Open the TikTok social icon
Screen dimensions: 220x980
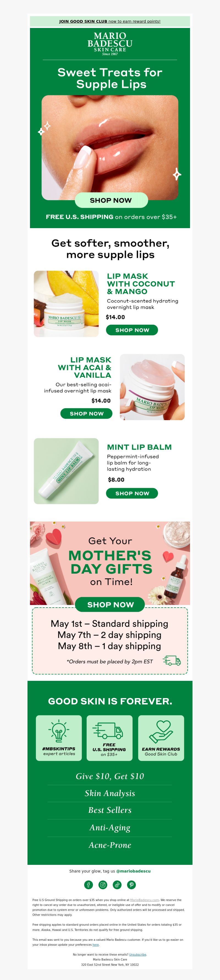pyautogui.click(x=117, y=885)
